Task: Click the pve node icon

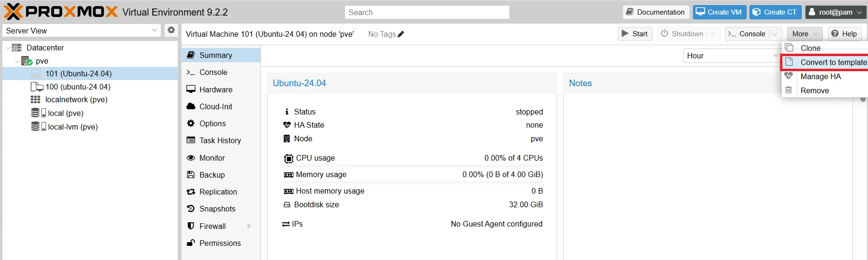Action: (x=27, y=61)
